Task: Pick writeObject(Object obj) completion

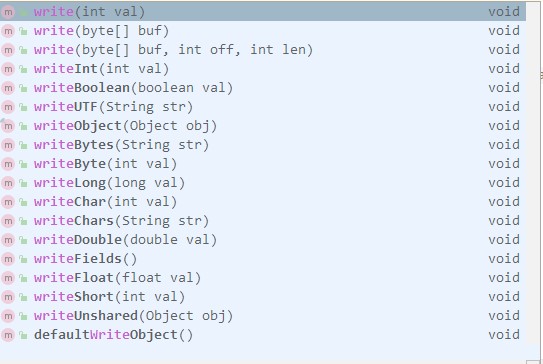Action: click(x=263, y=126)
